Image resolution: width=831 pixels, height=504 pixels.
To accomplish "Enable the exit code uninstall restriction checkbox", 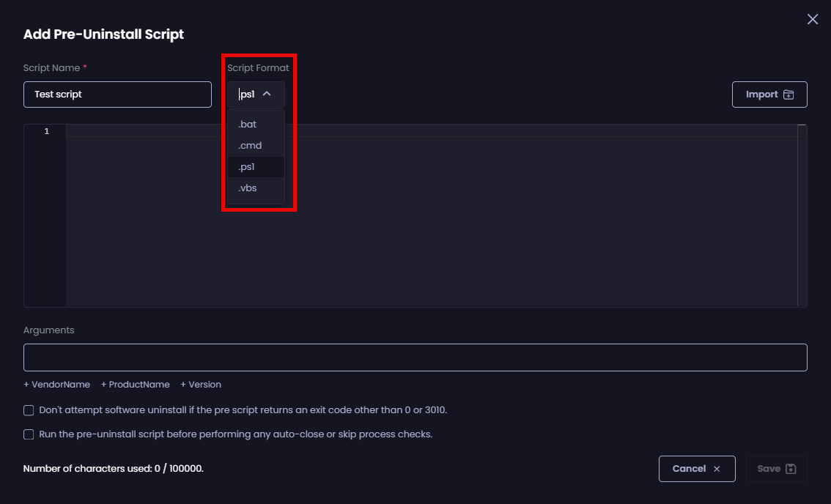I will click(x=29, y=410).
